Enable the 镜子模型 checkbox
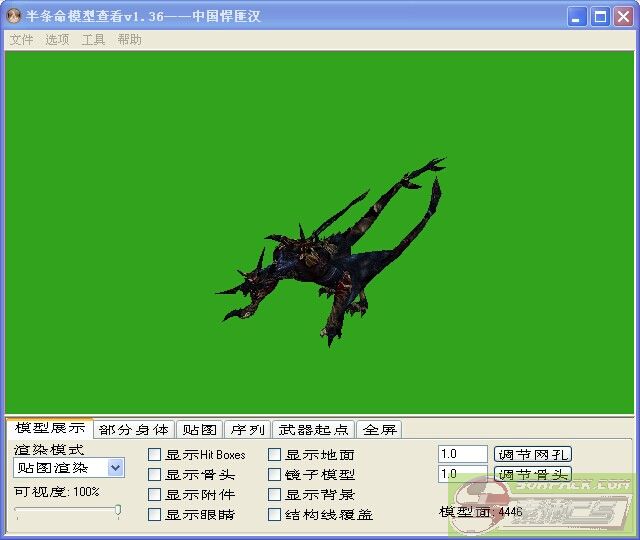This screenshot has height=540, width=640. click(274, 474)
